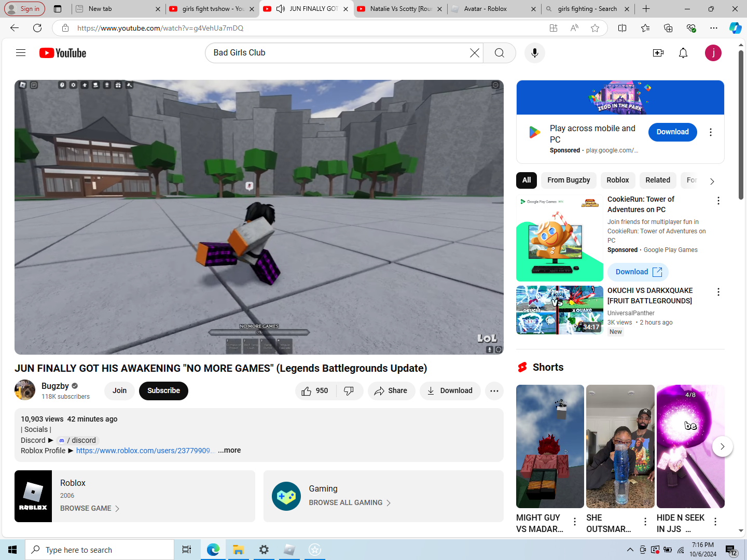Viewport: 747px width, 560px height.
Task: Share this video
Action: pos(391,391)
